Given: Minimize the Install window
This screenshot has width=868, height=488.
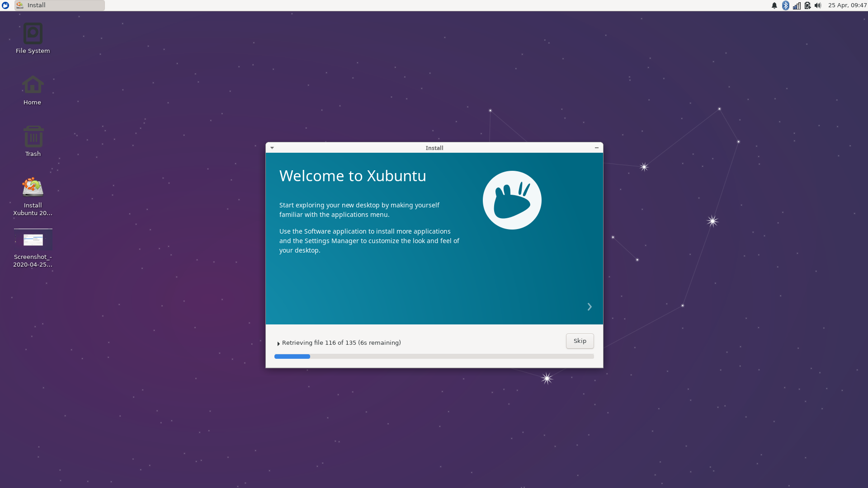Looking at the screenshot, I should point(597,148).
